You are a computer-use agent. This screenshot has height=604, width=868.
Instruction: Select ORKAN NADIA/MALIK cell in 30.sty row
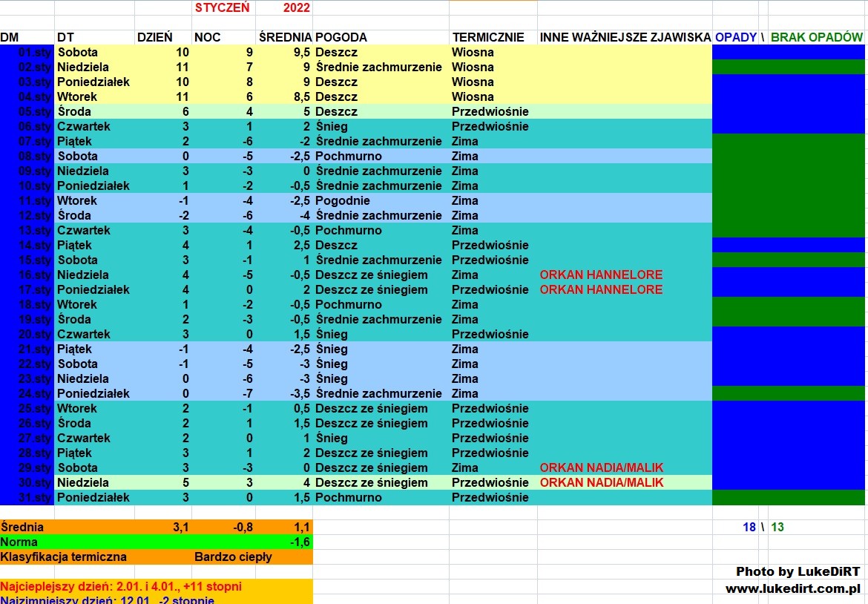pos(601,482)
